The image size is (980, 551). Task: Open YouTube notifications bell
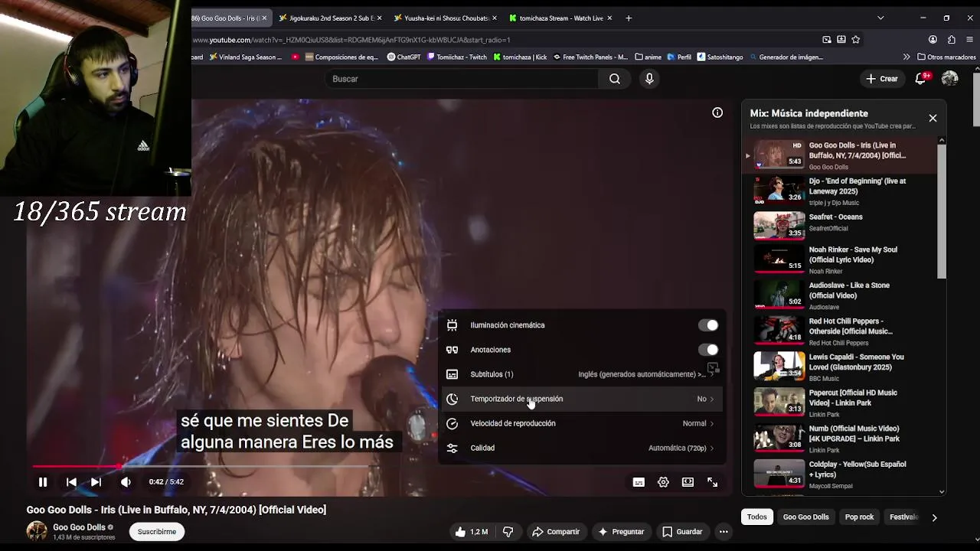[x=921, y=79]
